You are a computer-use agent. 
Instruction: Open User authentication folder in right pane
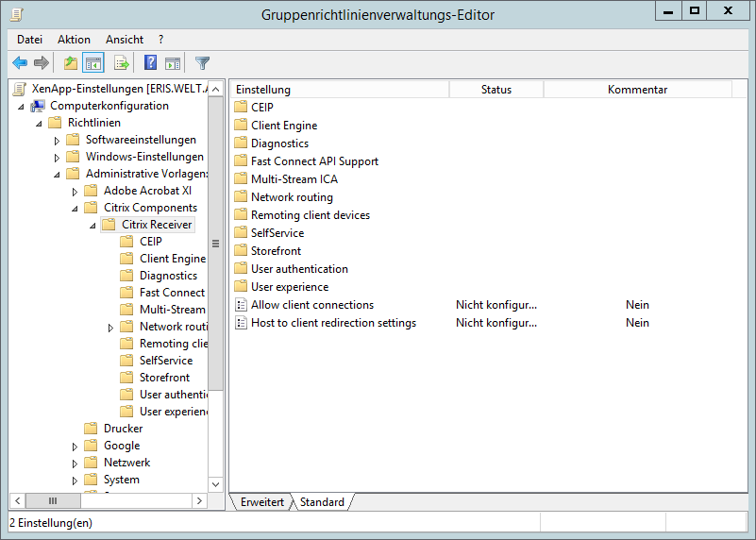[299, 268]
